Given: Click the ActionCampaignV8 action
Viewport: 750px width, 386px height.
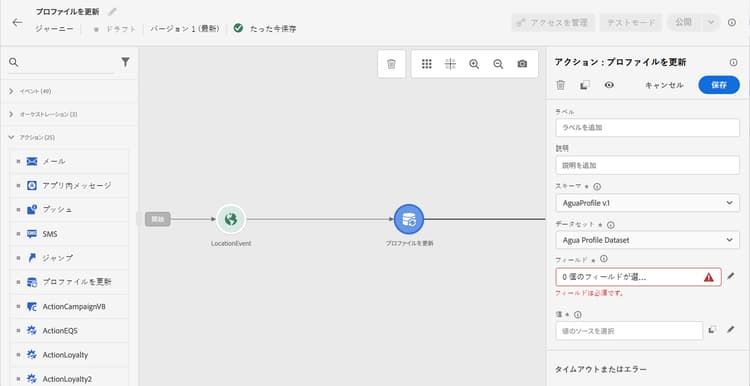Looking at the screenshot, I should (69, 307).
